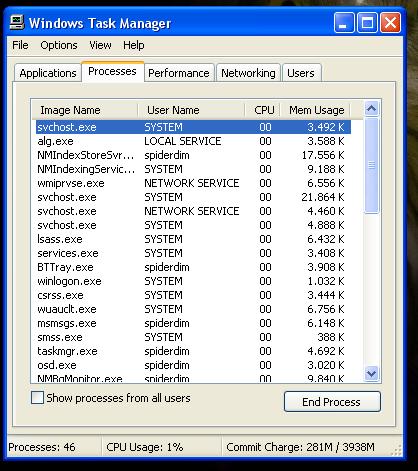418x471 pixels.
Task: Select the smss.exe process
Action: [x=193, y=337]
